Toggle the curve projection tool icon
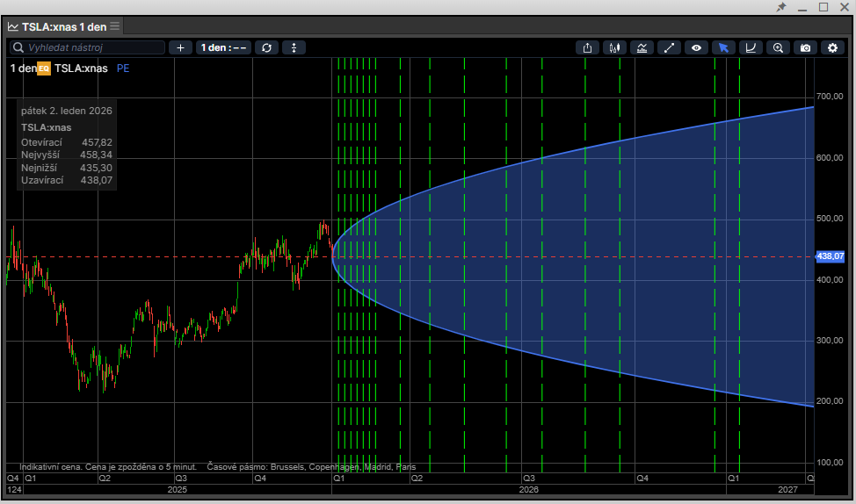 [x=751, y=47]
